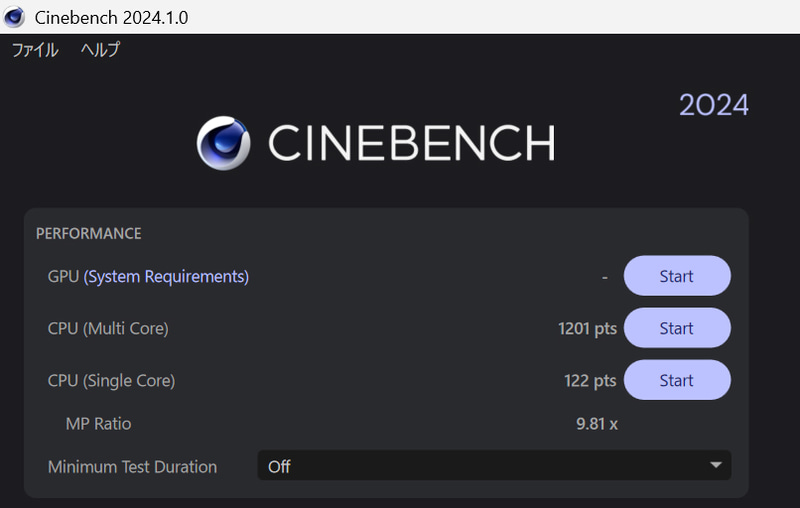Open the System Requirements link
This screenshot has height=508, width=800.
point(166,276)
